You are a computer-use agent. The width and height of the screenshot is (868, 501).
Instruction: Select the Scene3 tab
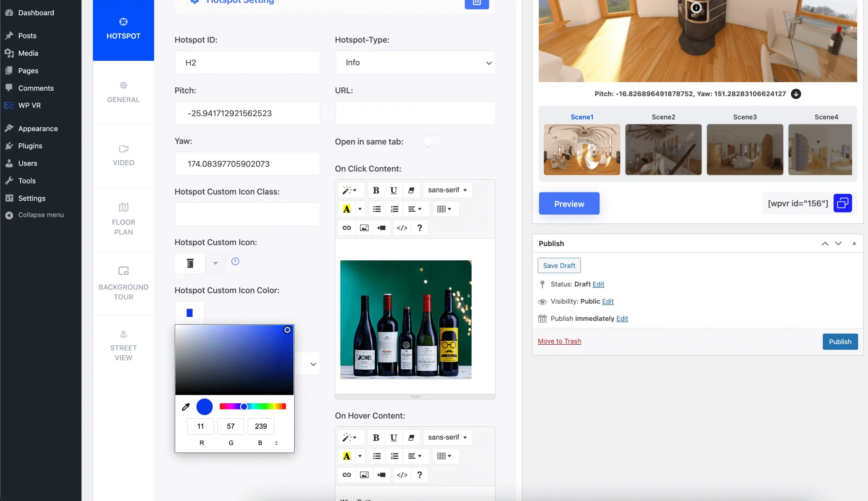[x=745, y=117]
